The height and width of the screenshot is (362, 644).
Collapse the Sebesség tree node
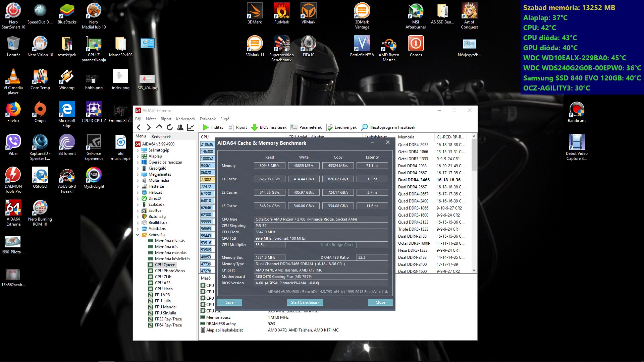138,235
